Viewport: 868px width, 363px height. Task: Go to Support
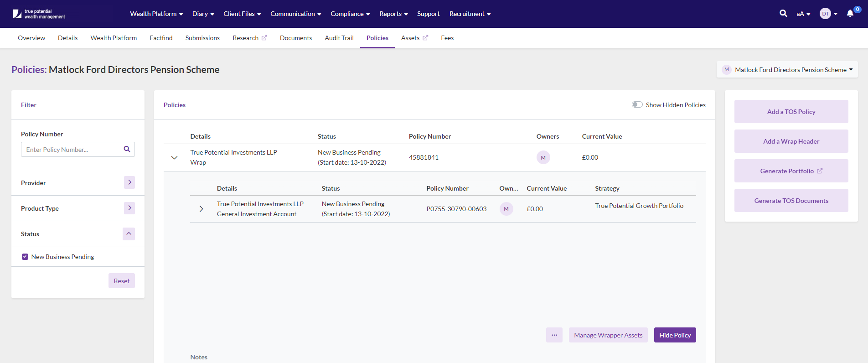click(429, 14)
